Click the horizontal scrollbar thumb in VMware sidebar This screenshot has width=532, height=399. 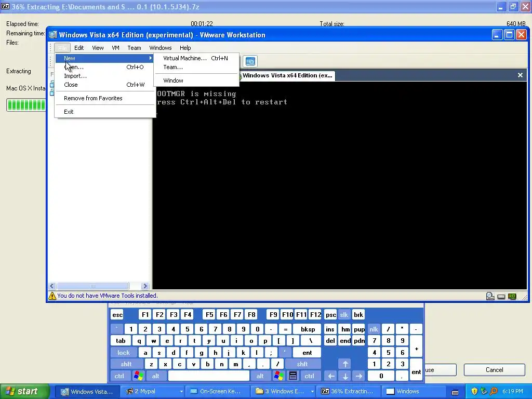[92, 286]
